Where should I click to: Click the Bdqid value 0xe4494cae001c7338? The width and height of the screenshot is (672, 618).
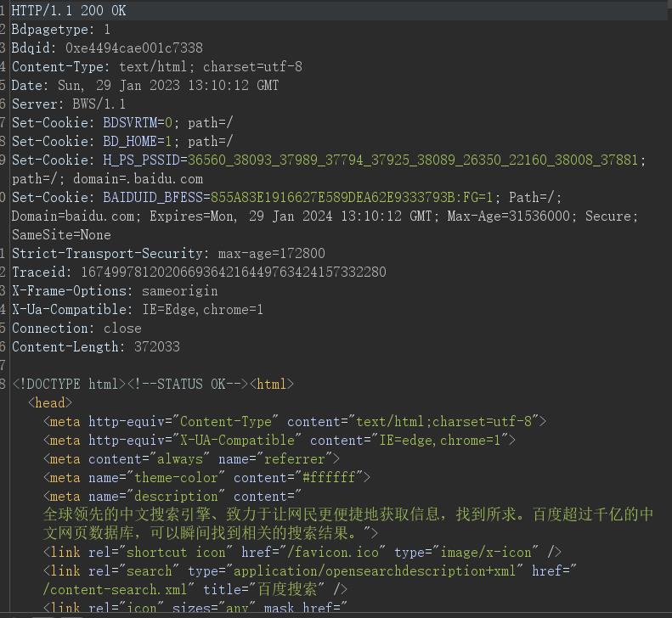tap(134, 48)
